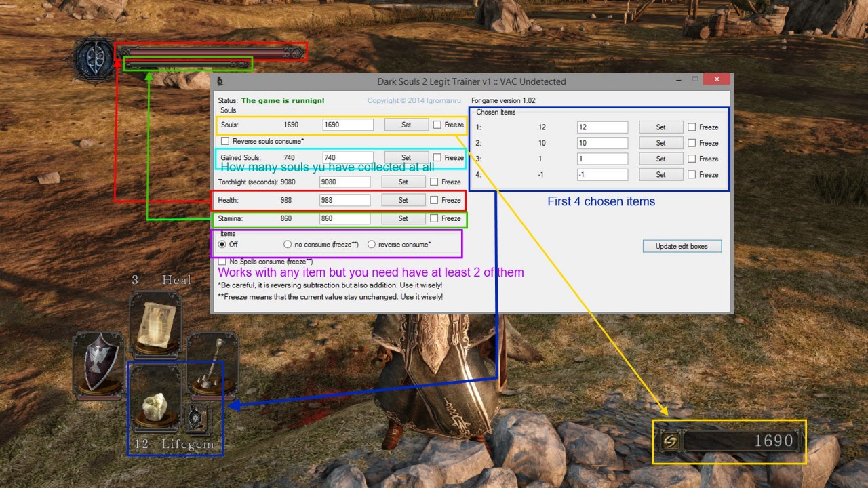This screenshot has height=488, width=868.
Task: Check Freeze for Gained Souls
Action: (437, 157)
